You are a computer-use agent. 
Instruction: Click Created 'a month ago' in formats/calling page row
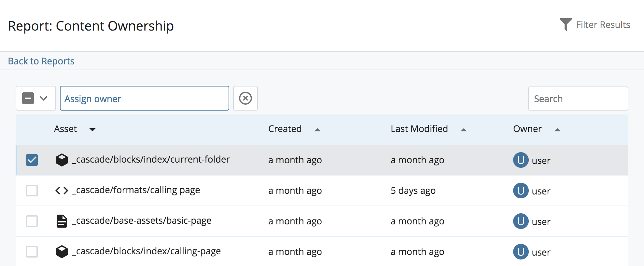pos(295,191)
